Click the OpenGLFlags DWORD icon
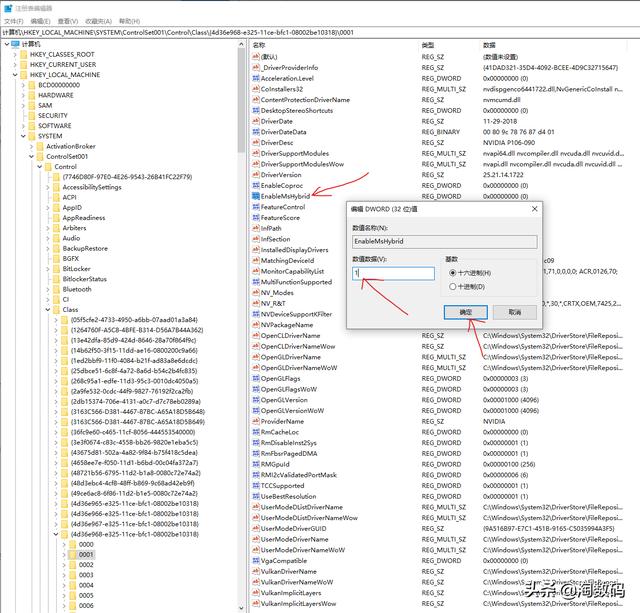 (x=256, y=378)
